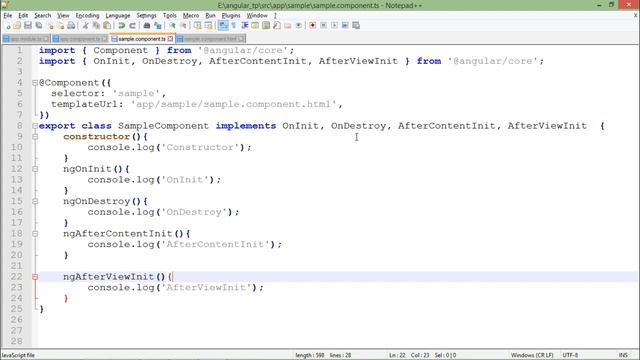Screen dimensions: 640x360
Task: Click 'JavaScript file' in status bar
Action: 18,355
